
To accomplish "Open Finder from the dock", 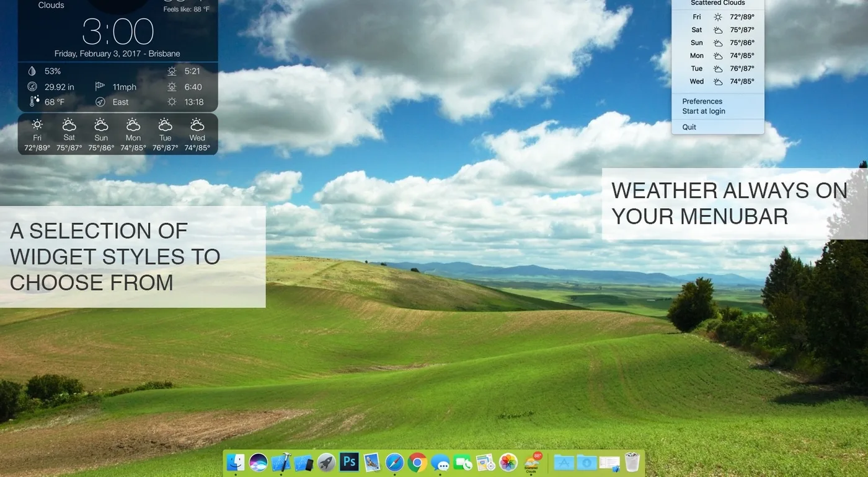I will (x=236, y=462).
